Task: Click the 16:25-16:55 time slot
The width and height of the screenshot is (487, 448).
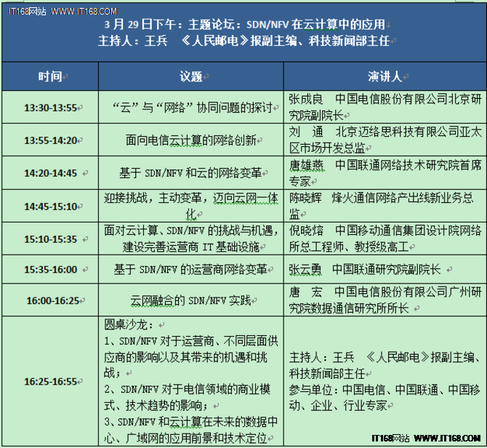Action: tap(49, 380)
